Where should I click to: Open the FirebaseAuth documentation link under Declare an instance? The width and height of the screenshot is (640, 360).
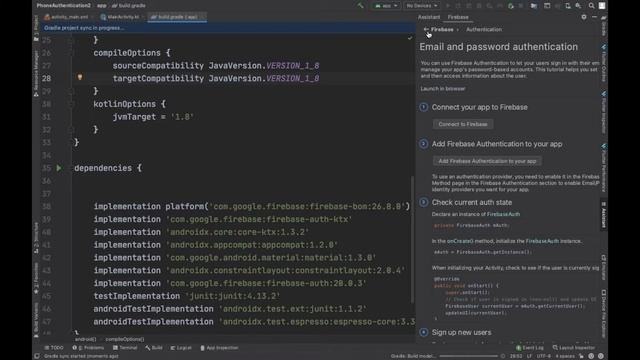(503, 214)
